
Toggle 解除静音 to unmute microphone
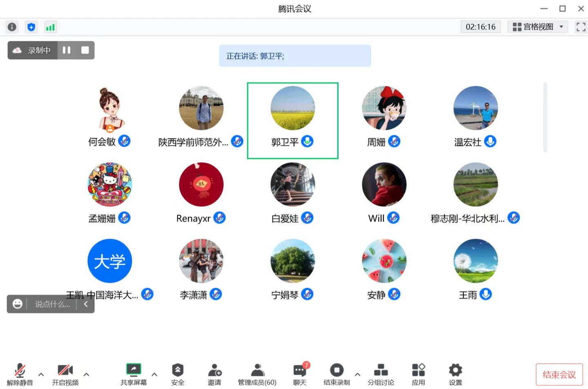20,373
